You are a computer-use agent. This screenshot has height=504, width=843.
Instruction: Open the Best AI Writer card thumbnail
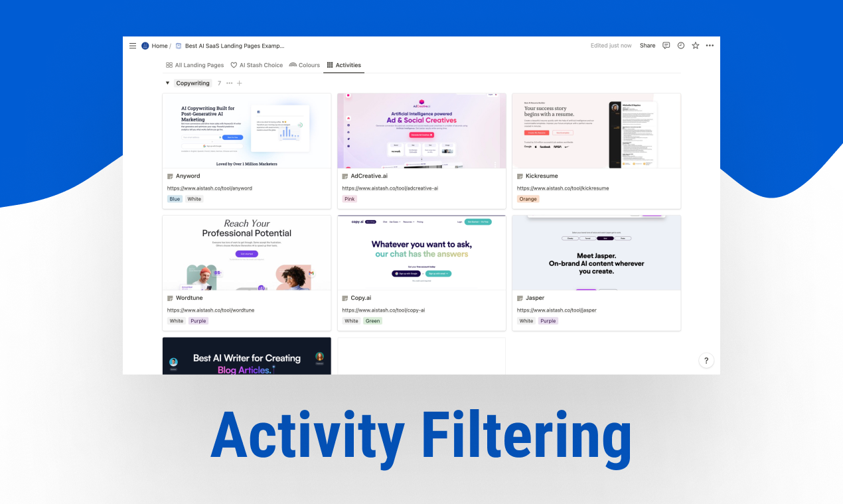pos(246,356)
